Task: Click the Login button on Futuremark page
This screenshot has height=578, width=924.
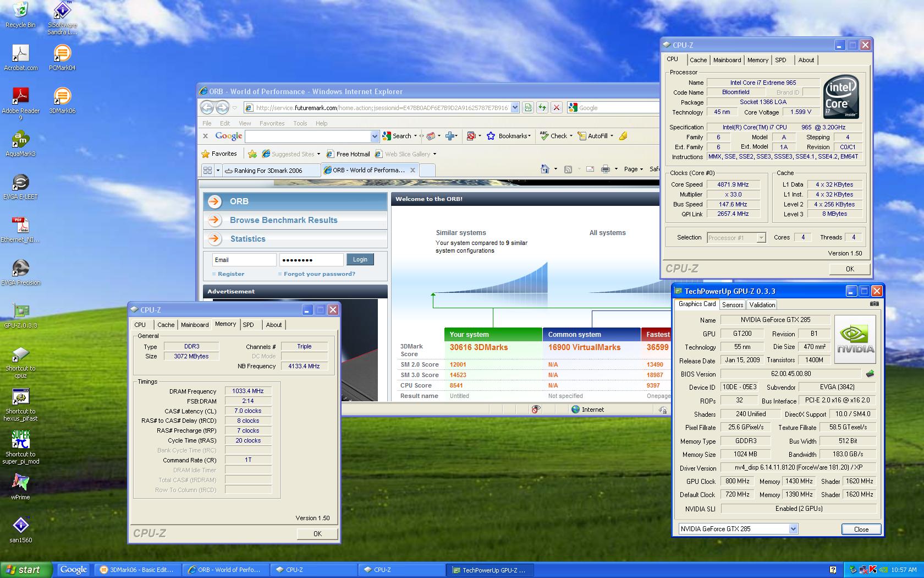Action: click(x=360, y=259)
